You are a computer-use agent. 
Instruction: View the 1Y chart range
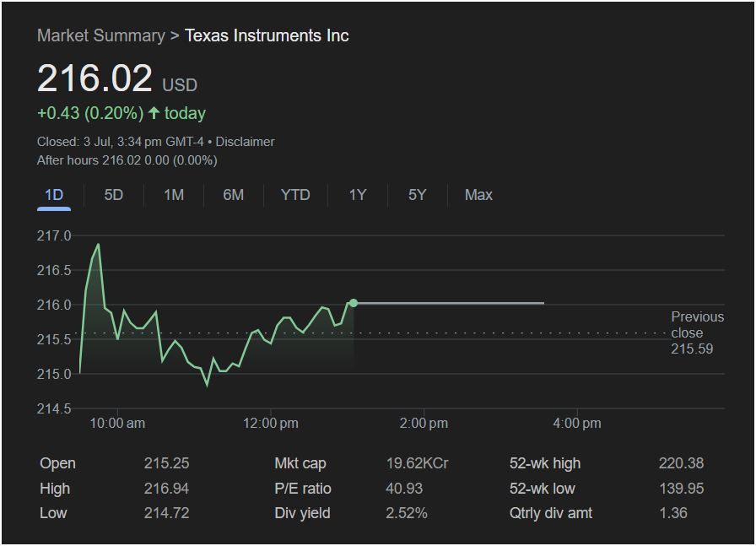[358, 195]
